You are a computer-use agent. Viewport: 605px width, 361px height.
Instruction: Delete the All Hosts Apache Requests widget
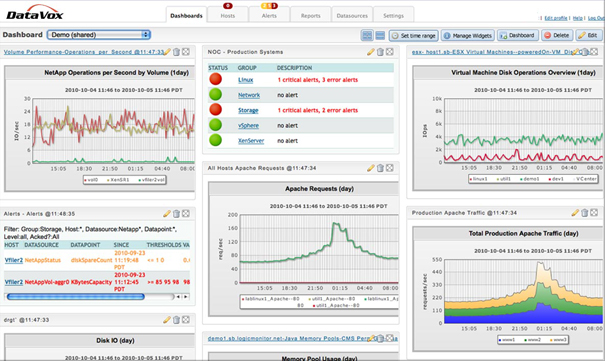380,168
